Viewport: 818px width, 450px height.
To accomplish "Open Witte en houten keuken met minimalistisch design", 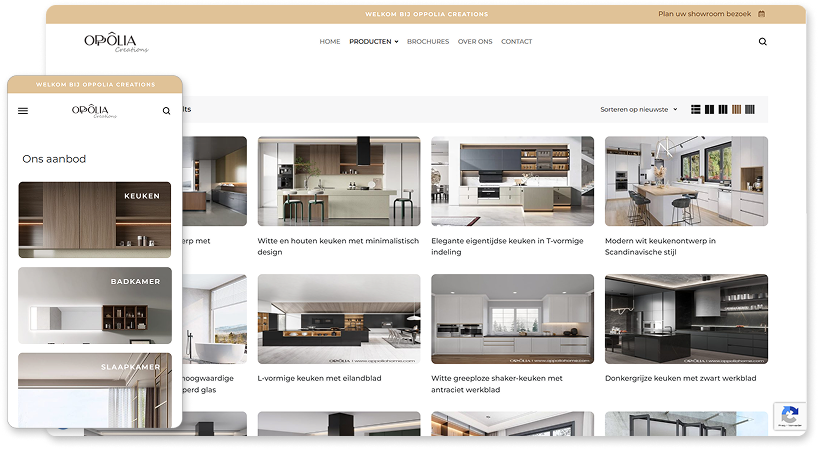I will pos(338,246).
